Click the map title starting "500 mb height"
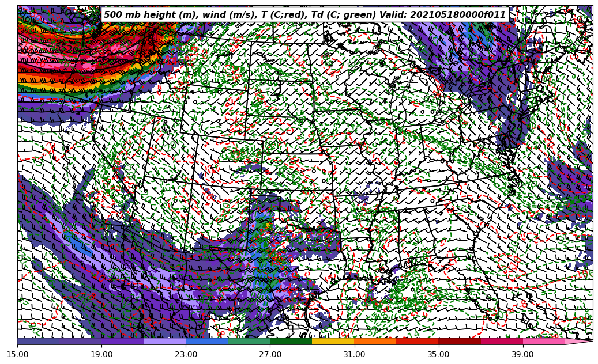Viewport: 598px width, 364px height. pos(305,15)
